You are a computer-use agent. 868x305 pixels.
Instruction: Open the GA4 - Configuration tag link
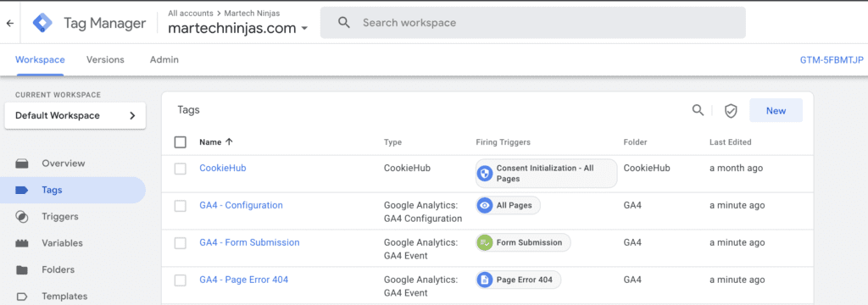point(241,205)
